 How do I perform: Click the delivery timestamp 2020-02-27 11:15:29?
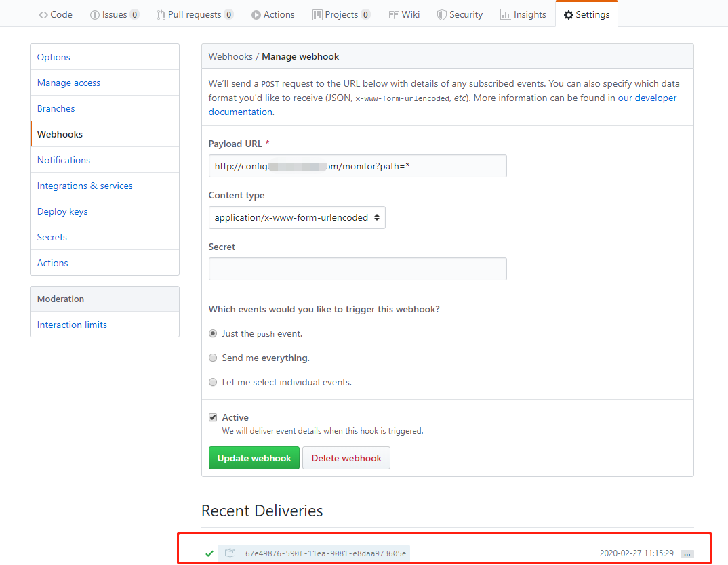point(636,553)
